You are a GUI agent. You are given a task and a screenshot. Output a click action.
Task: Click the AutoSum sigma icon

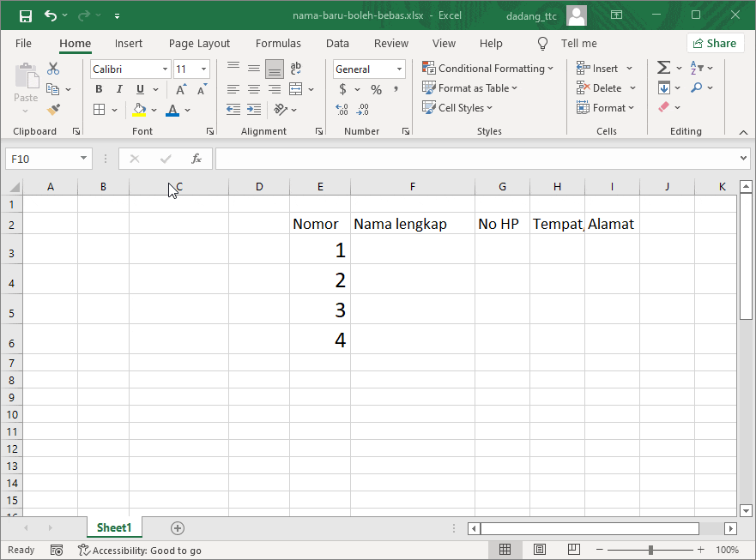pyautogui.click(x=663, y=68)
